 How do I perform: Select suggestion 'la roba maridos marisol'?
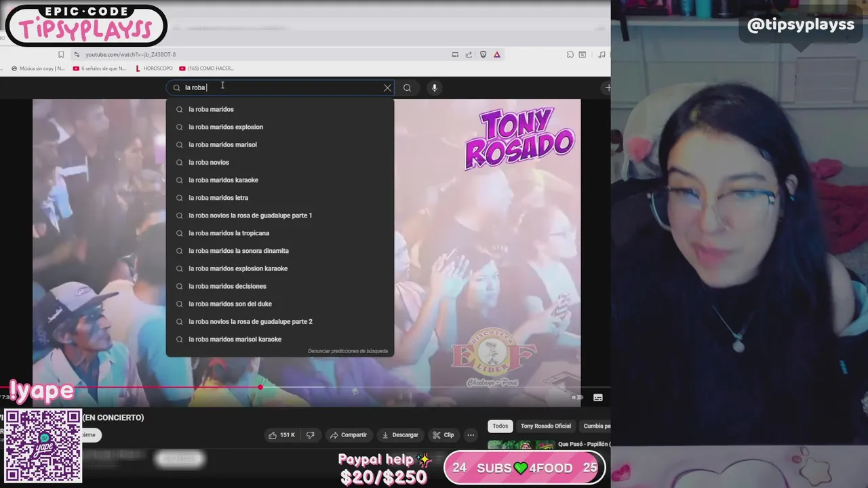tap(279, 144)
